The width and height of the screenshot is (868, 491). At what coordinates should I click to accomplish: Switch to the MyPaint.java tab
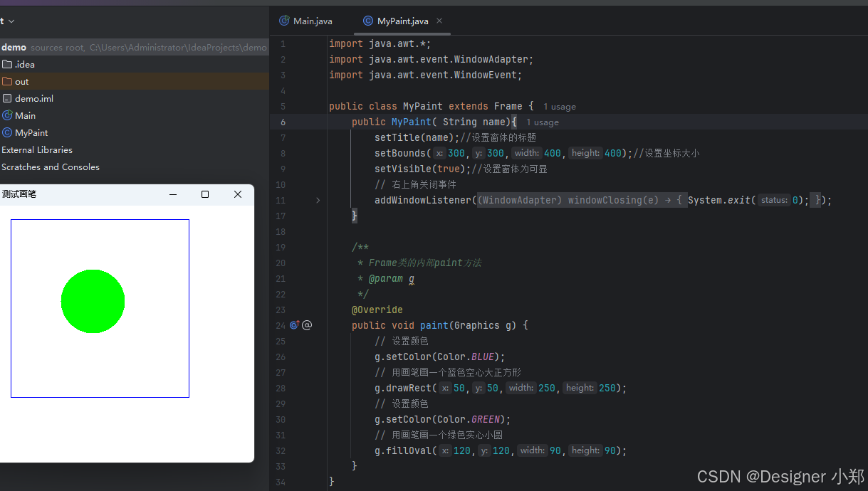[396, 21]
